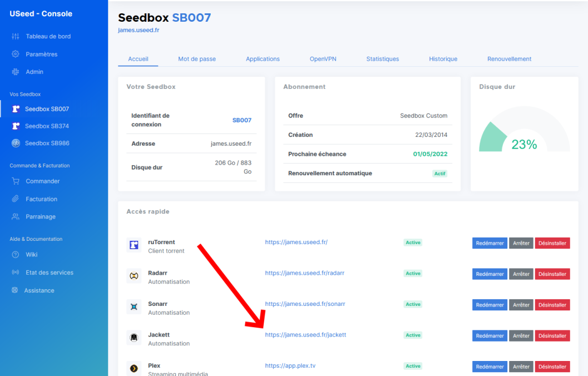Click the Actif renouvellement automatique badge
Screen dimensions: 588x376
[x=440, y=174]
